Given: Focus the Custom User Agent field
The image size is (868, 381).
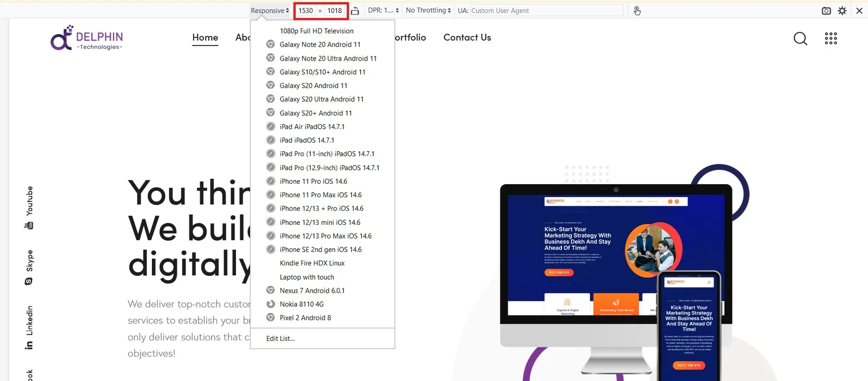Looking at the screenshot, I should point(546,10).
